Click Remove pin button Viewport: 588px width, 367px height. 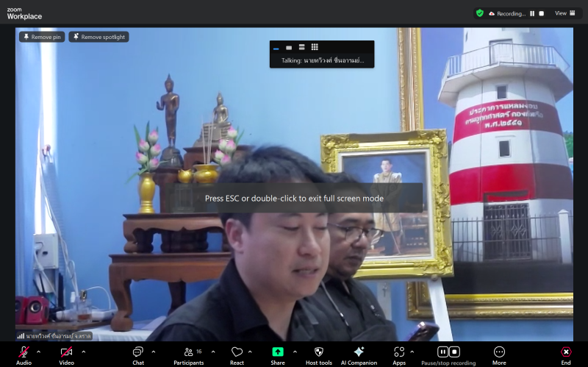pos(42,37)
